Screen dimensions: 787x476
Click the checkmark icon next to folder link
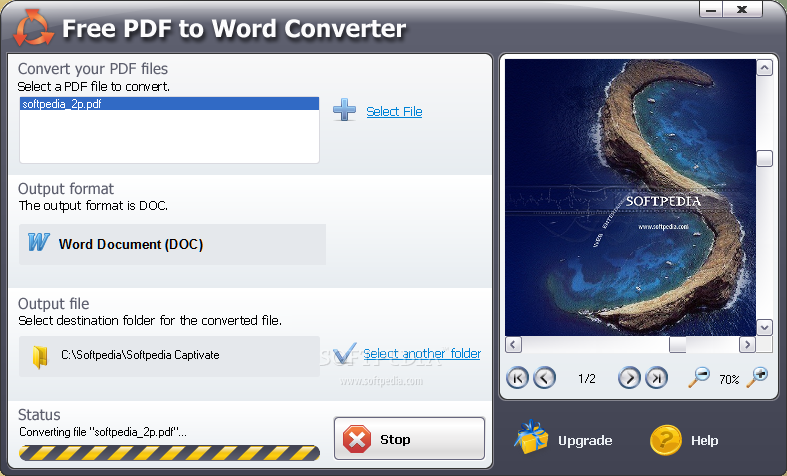pyautogui.click(x=345, y=353)
